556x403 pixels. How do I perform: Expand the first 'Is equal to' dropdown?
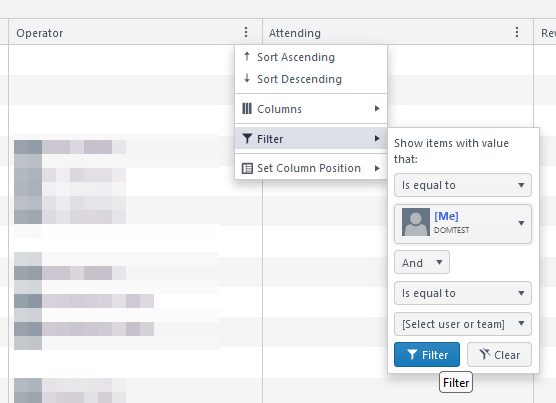(463, 185)
